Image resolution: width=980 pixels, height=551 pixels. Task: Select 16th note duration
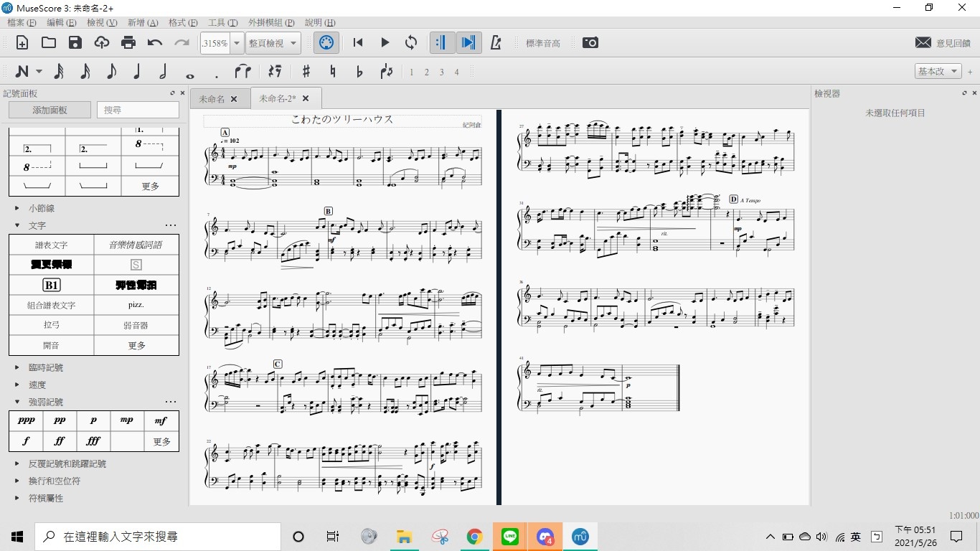tap(85, 71)
